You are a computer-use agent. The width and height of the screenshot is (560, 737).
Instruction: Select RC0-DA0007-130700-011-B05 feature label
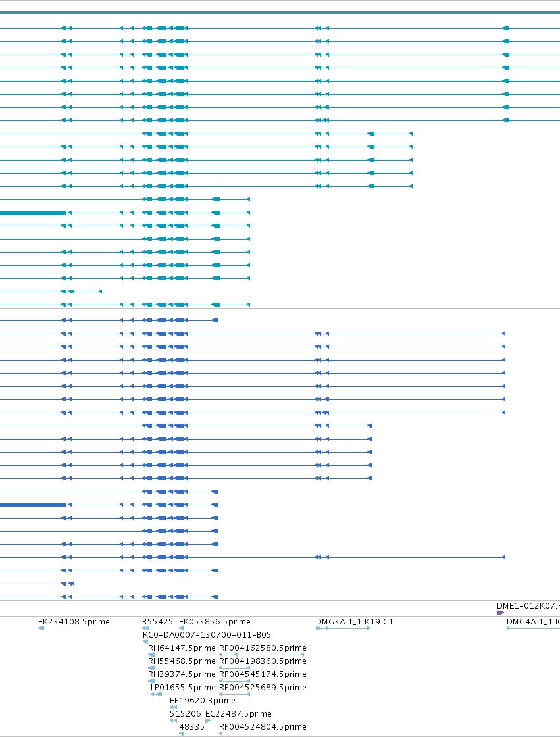point(207,634)
